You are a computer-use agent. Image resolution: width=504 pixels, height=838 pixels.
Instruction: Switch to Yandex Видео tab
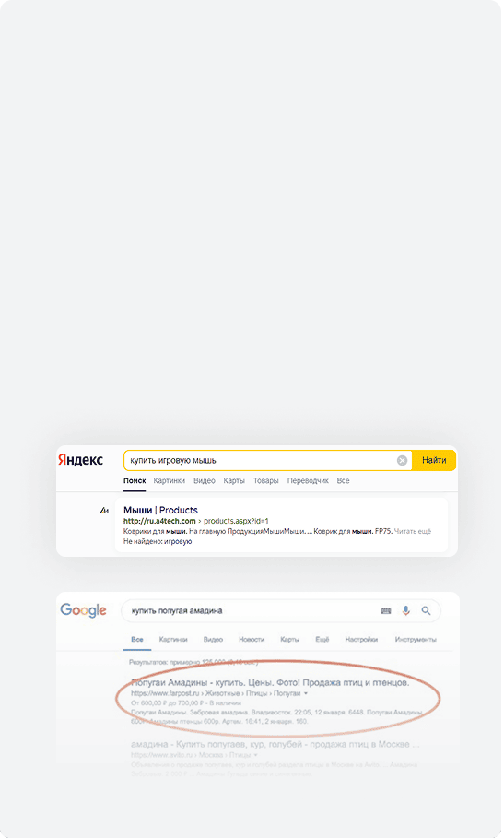click(205, 483)
